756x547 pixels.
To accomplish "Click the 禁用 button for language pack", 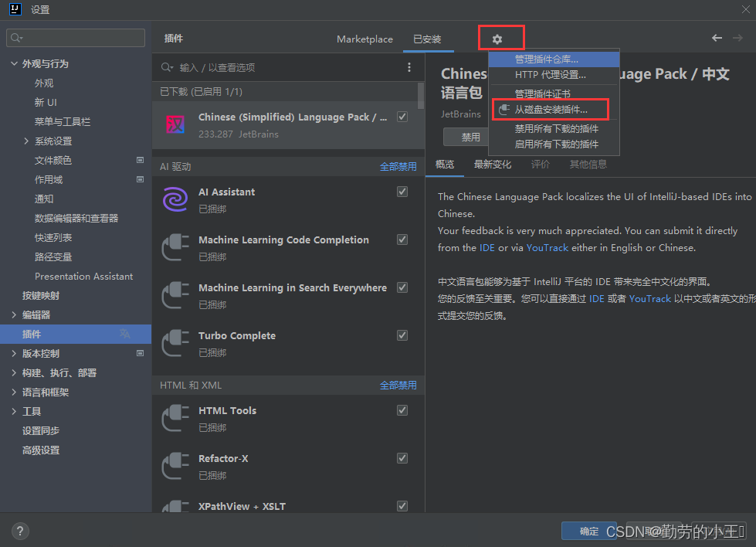I will 466,137.
